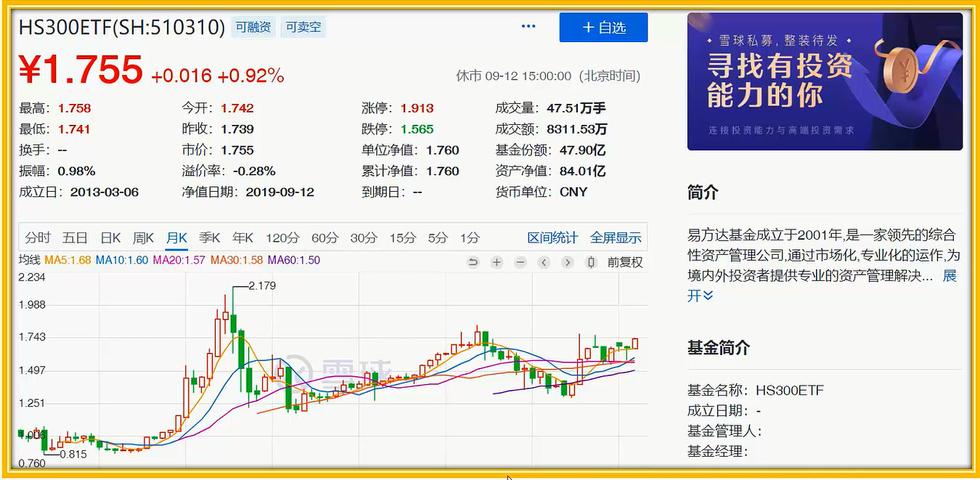Click the 可卖空 tag
This screenshot has height=480, width=980.
tap(303, 28)
